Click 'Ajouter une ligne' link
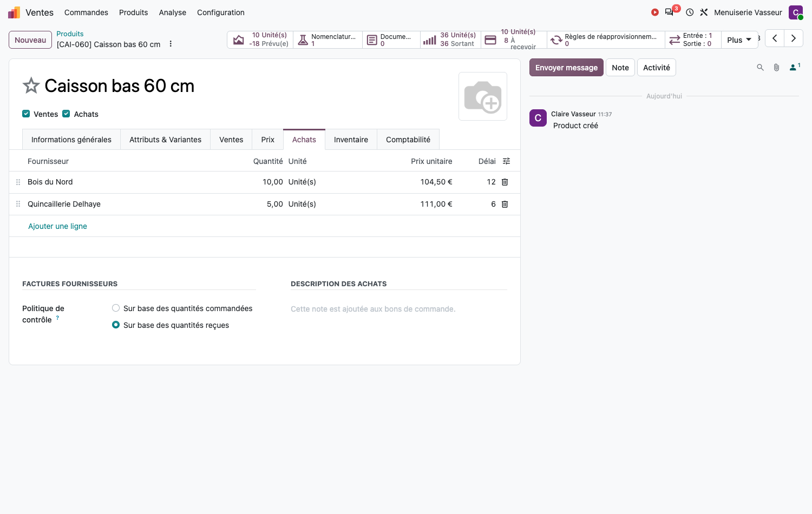The width and height of the screenshot is (812, 514). pyautogui.click(x=57, y=226)
